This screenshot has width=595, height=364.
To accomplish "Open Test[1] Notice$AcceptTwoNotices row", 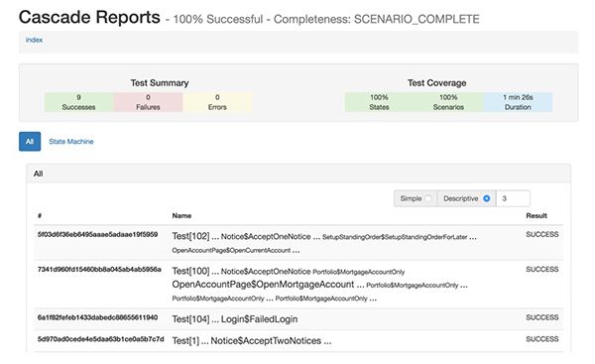I will pyautogui.click(x=298, y=341).
